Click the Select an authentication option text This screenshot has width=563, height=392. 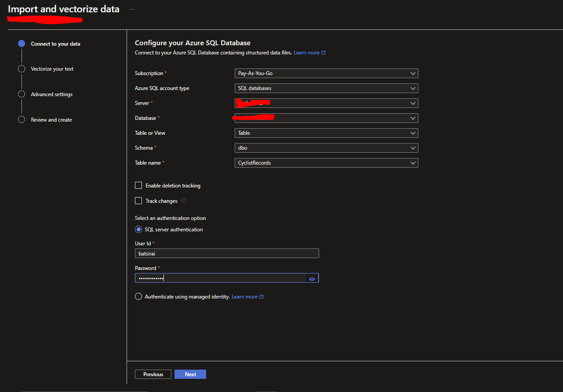pyautogui.click(x=171, y=218)
